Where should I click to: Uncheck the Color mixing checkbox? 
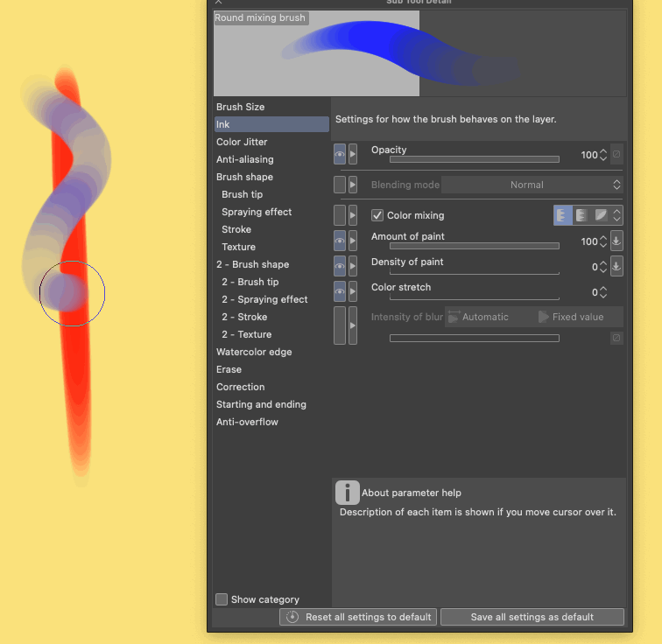click(377, 215)
